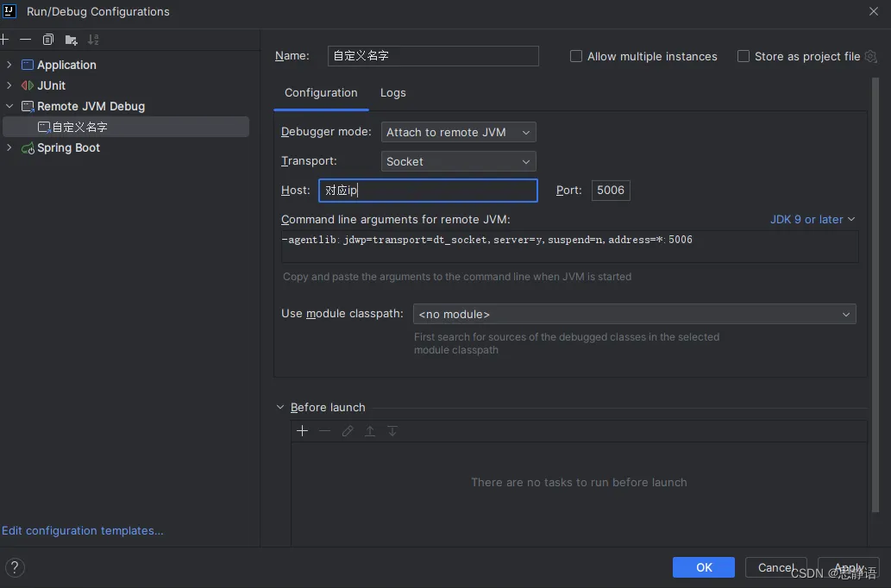Click the Port field showing 5006
This screenshot has width=891, height=588.
pos(611,191)
